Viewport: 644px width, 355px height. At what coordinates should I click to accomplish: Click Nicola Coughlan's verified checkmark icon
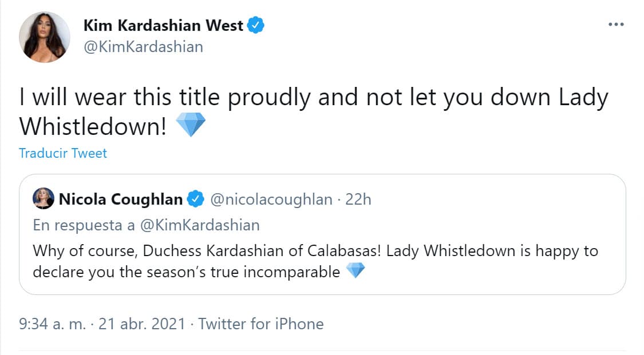pos(196,199)
